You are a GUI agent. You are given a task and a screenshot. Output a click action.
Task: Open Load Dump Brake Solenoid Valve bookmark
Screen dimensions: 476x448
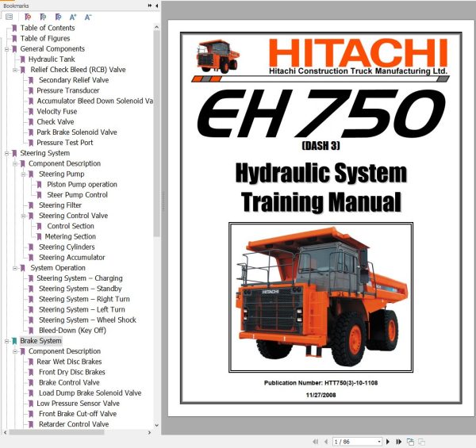click(90, 392)
